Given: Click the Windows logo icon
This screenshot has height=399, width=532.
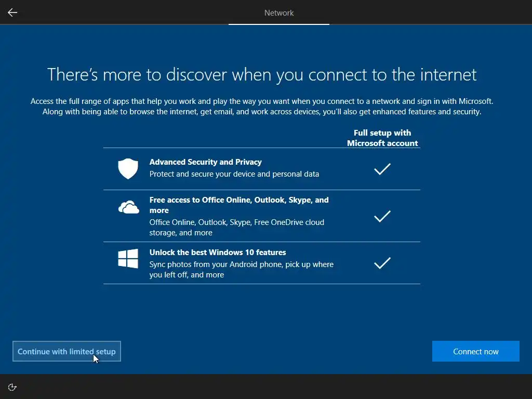Looking at the screenshot, I should point(128,259).
